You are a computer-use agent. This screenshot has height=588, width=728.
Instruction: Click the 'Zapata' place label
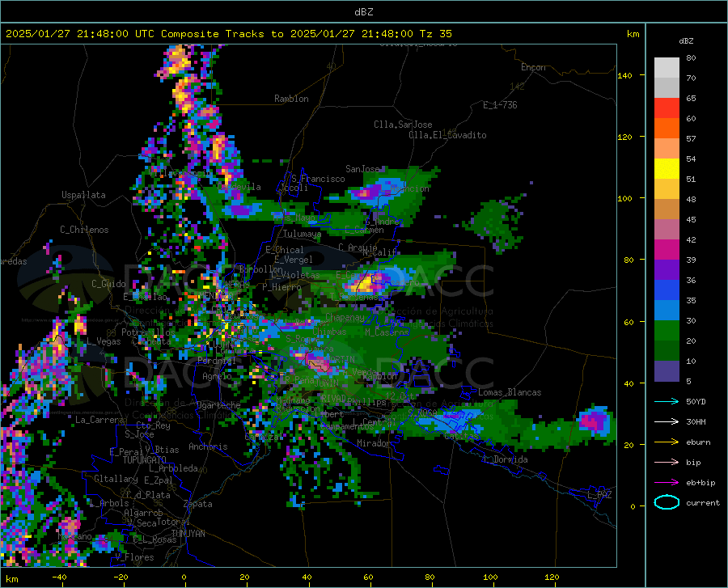198,504
